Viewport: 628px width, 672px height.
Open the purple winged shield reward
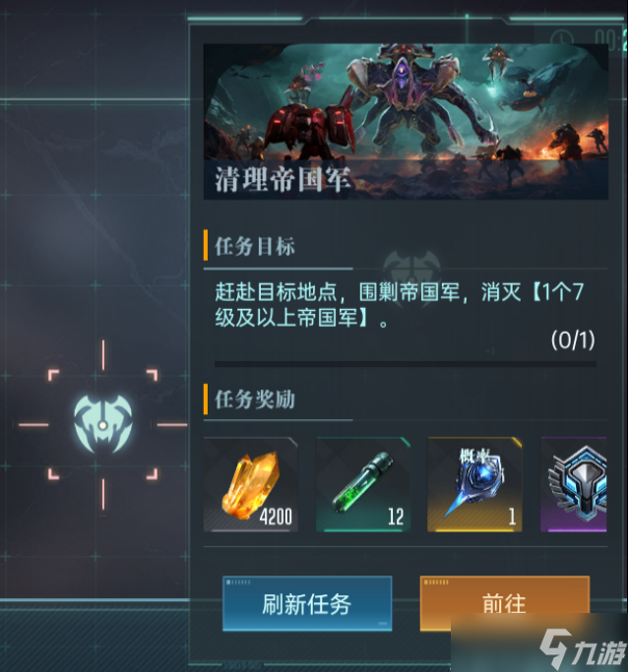click(x=574, y=484)
